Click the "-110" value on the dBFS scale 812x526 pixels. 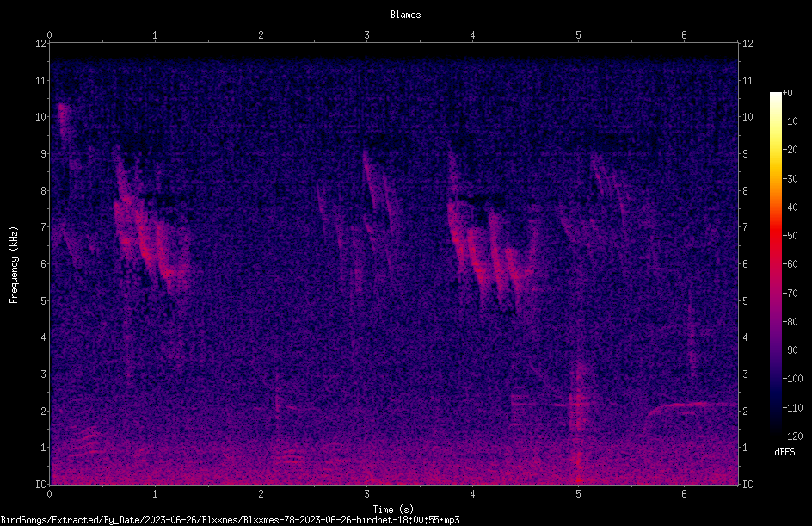[793, 408]
